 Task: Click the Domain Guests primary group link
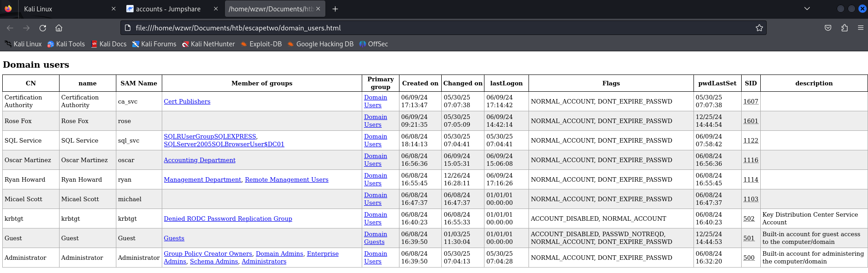375,238
